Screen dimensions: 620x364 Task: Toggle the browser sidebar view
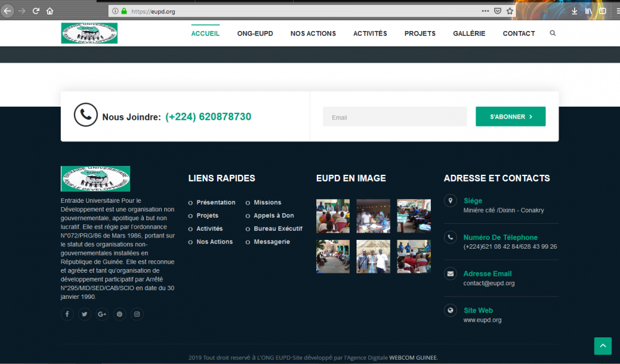pyautogui.click(x=602, y=11)
